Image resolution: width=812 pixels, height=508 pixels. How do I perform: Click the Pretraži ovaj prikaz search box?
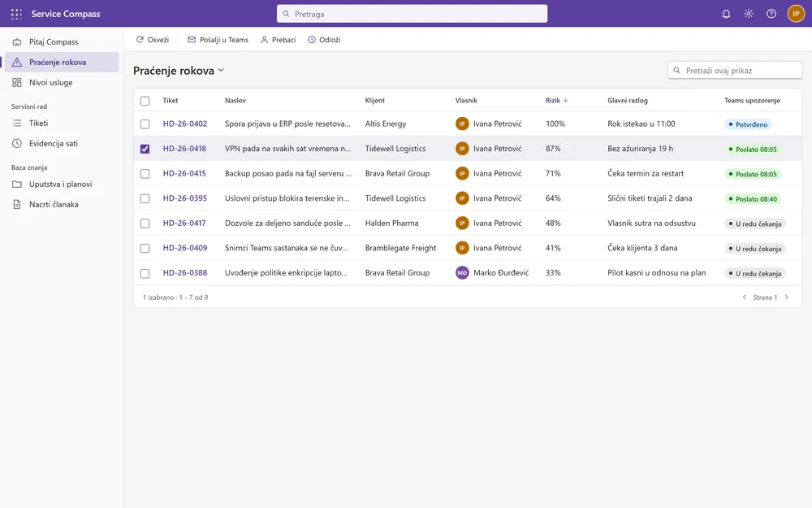pos(735,71)
